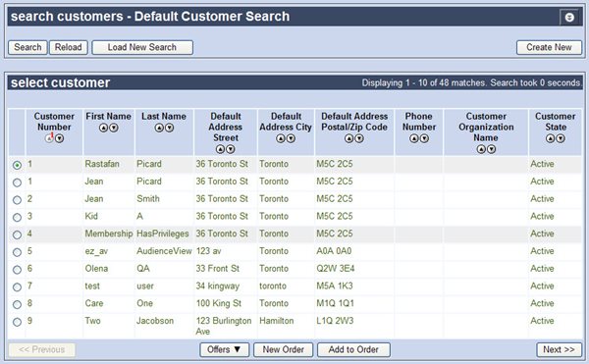Screen dimensions: 589x364
Task: Select radio button for Jean Smith
Action: pos(17,200)
